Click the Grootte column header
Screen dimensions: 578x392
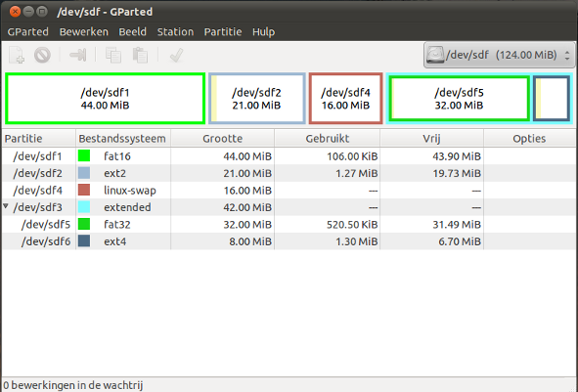click(223, 139)
